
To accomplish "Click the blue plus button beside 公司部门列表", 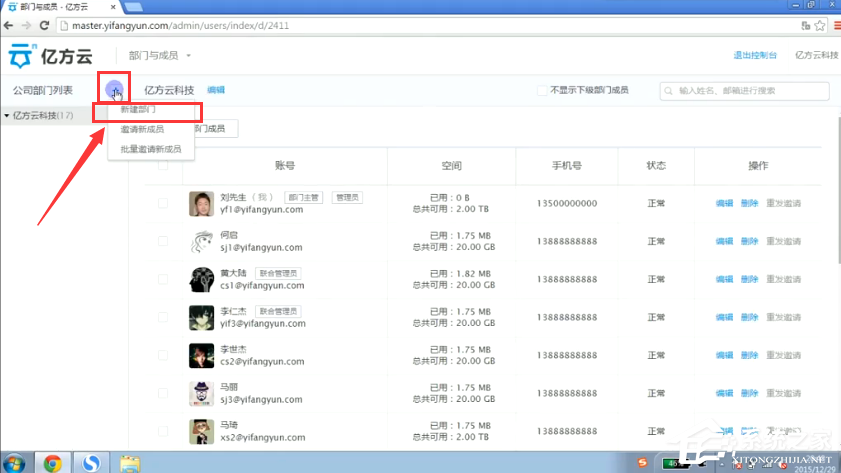I will click(114, 90).
